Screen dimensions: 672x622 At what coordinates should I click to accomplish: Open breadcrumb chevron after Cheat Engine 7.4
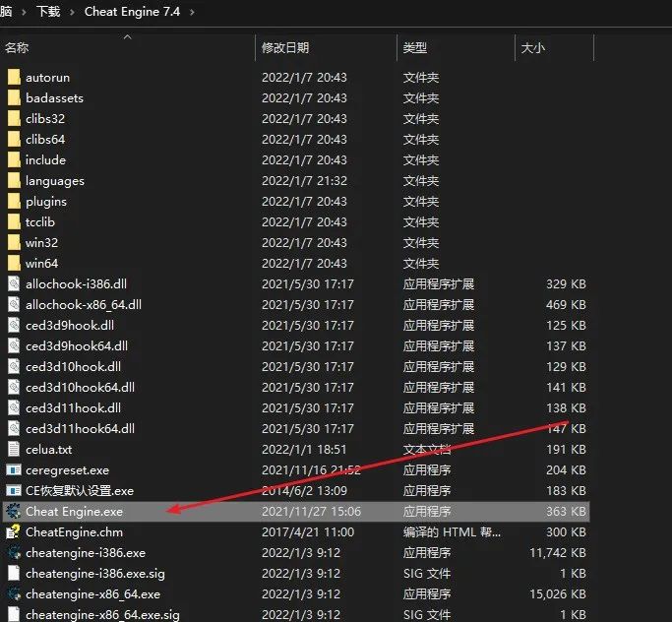pos(192,12)
